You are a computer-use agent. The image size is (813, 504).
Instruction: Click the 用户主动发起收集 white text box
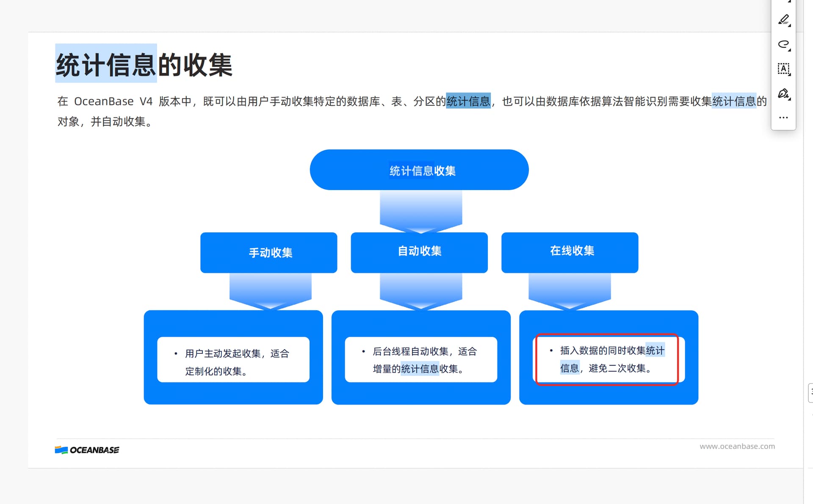click(x=233, y=360)
